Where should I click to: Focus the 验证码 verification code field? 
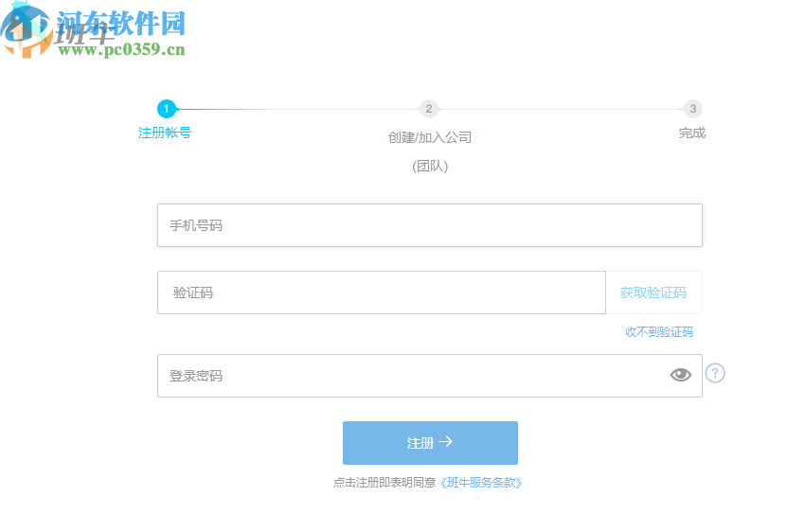pos(382,293)
